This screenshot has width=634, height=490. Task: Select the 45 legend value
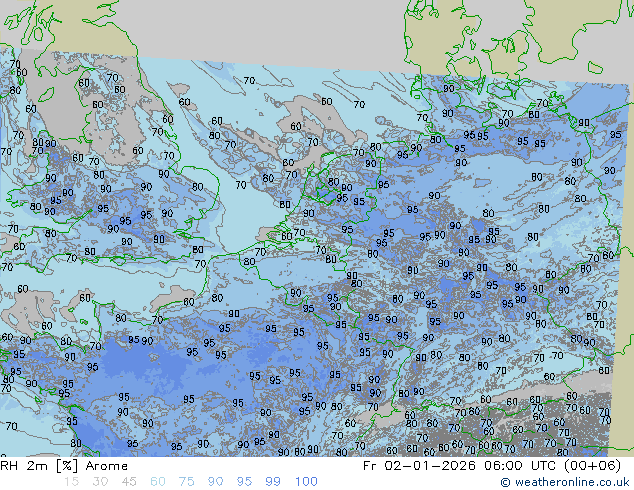click(x=129, y=482)
